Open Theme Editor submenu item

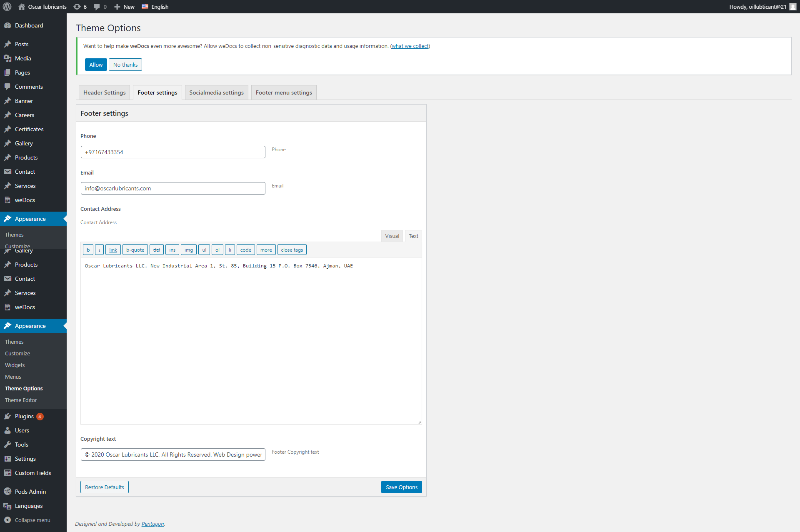pyautogui.click(x=21, y=400)
